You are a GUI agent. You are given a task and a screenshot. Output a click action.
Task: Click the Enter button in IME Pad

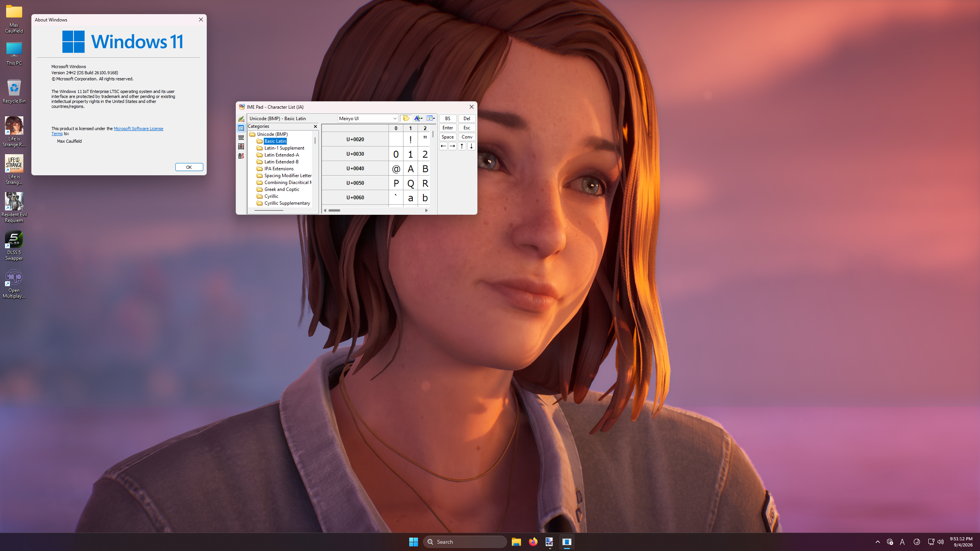(x=448, y=128)
